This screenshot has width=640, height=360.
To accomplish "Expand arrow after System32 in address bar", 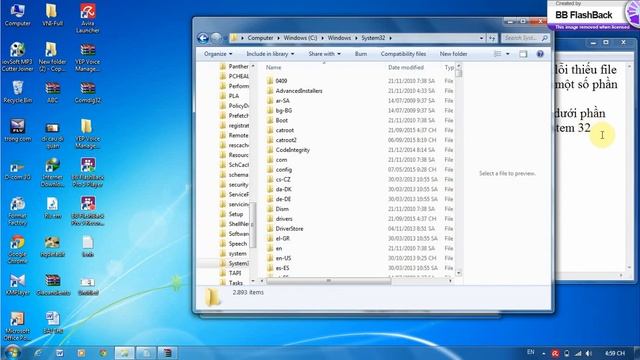I will (391, 38).
